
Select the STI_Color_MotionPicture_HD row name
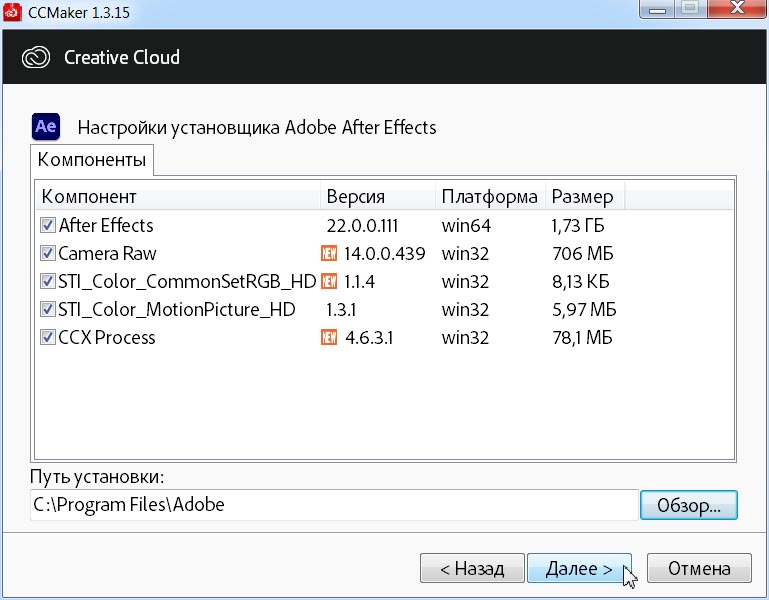tap(177, 309)
